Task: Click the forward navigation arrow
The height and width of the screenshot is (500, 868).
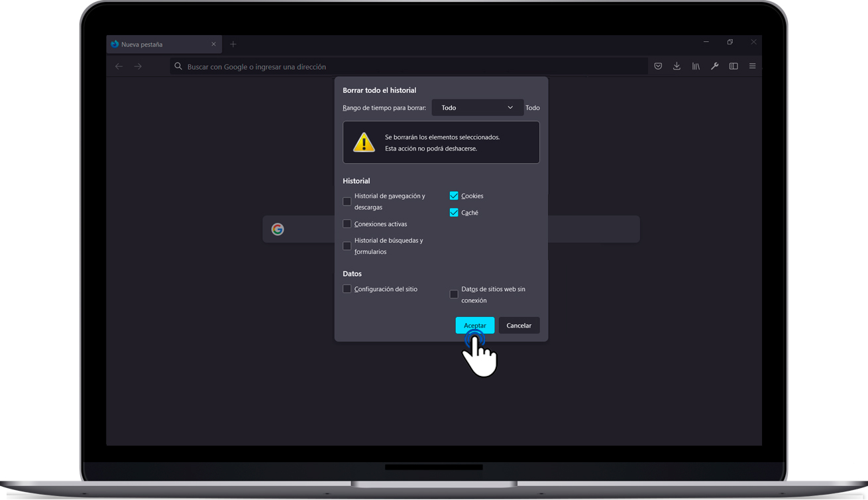Action: 138,66
